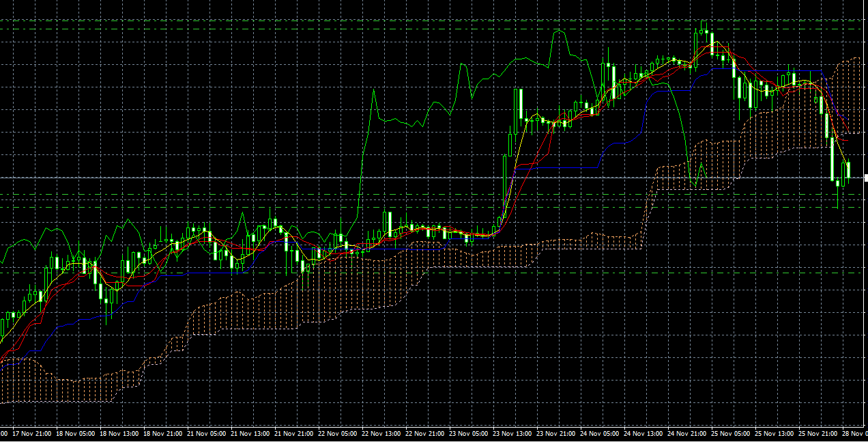Click the '25 Nov 21:00' time label
This screenshot has height=442, width=868.
click(818, 433)
